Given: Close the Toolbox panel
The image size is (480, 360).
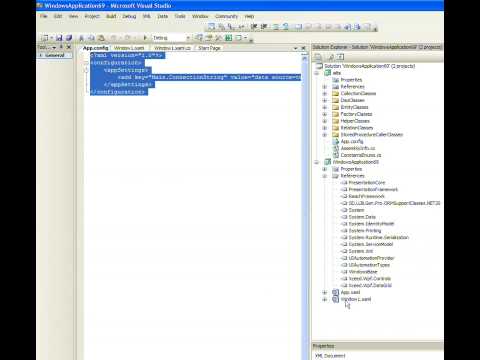Looking at the screenshot, I should pyautogui.click(x=69, y=47).
